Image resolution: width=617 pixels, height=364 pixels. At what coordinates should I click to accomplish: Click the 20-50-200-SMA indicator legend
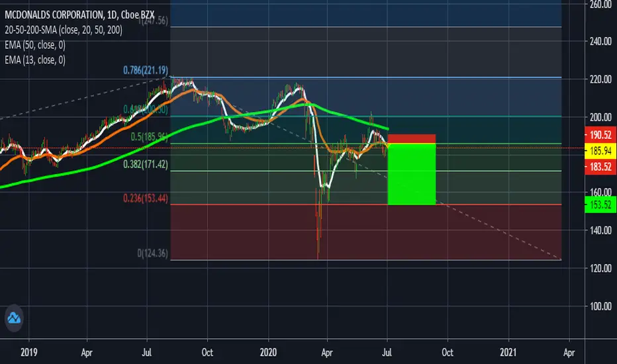(64, 30)
